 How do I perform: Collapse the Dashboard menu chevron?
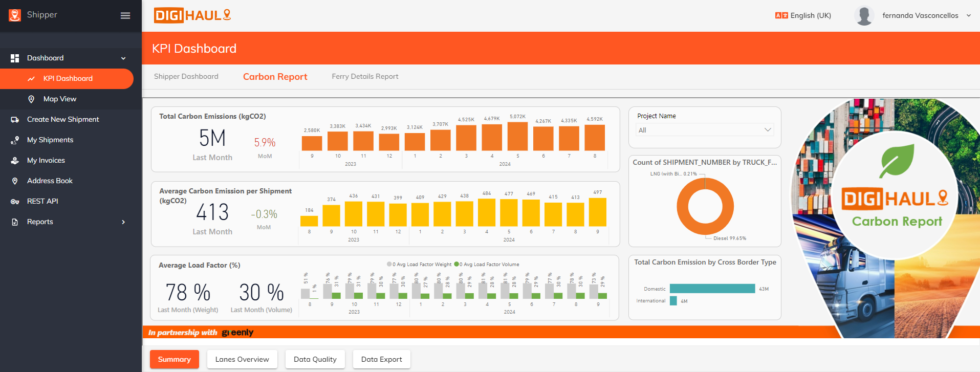point(123,58)
